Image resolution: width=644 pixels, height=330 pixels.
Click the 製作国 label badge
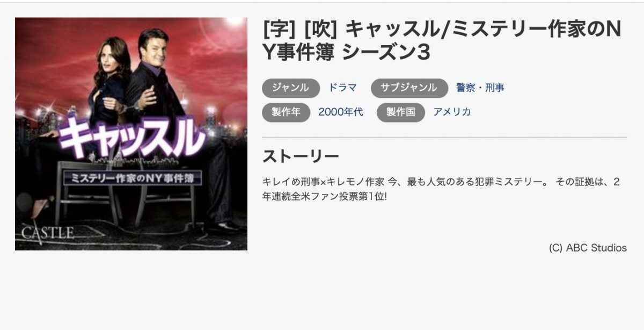401,112
